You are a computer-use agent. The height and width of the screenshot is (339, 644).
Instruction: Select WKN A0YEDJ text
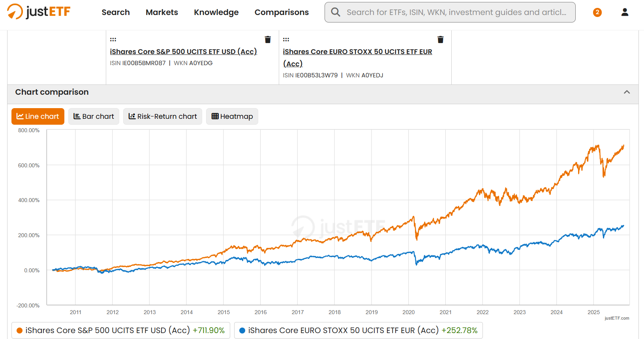coord(364,75)
